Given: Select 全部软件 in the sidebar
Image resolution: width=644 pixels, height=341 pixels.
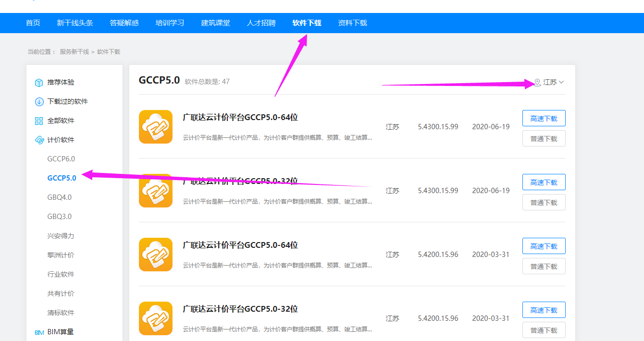Looking at the screenshot, I should point(61,121).
